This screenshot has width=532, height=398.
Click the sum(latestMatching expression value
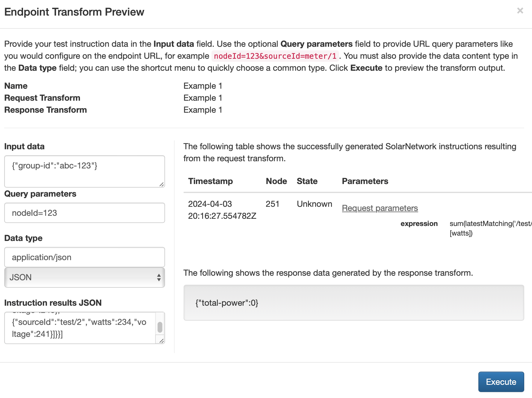click(x=490, y=228)
